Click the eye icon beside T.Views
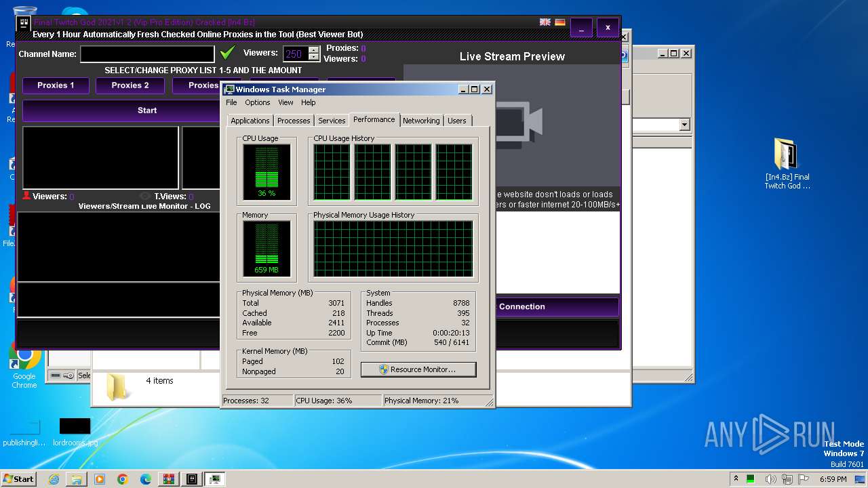868x488 pixels. 145,197
